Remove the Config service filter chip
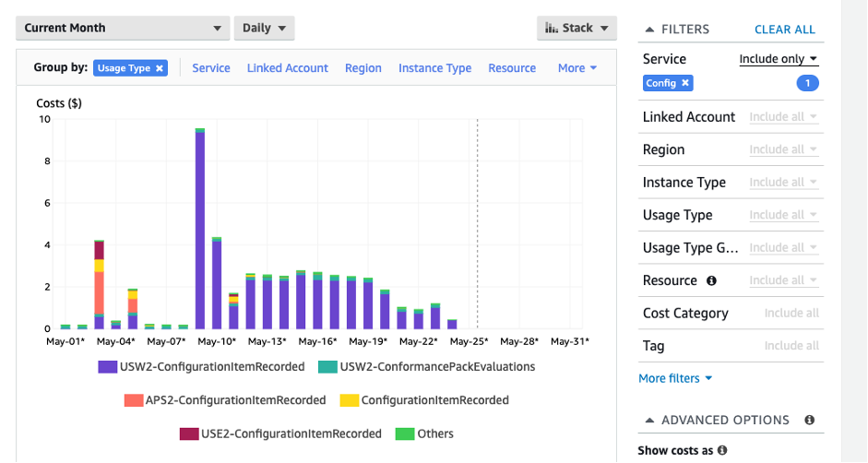Image resolution: width=868 pixels, height=463 pixels. 685,82
